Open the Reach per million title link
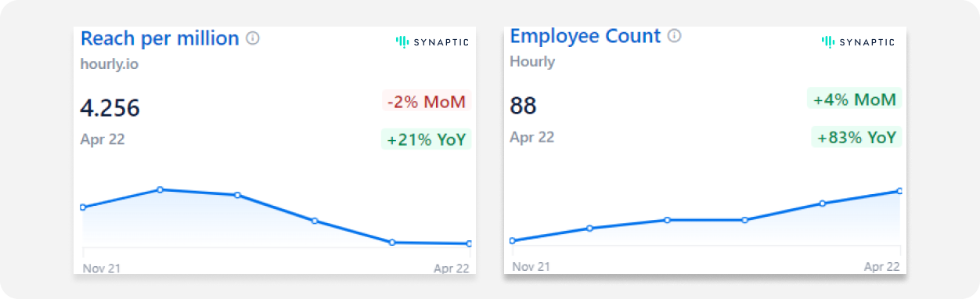This screenshot has width=980, height=299. [x=160, y=38]
